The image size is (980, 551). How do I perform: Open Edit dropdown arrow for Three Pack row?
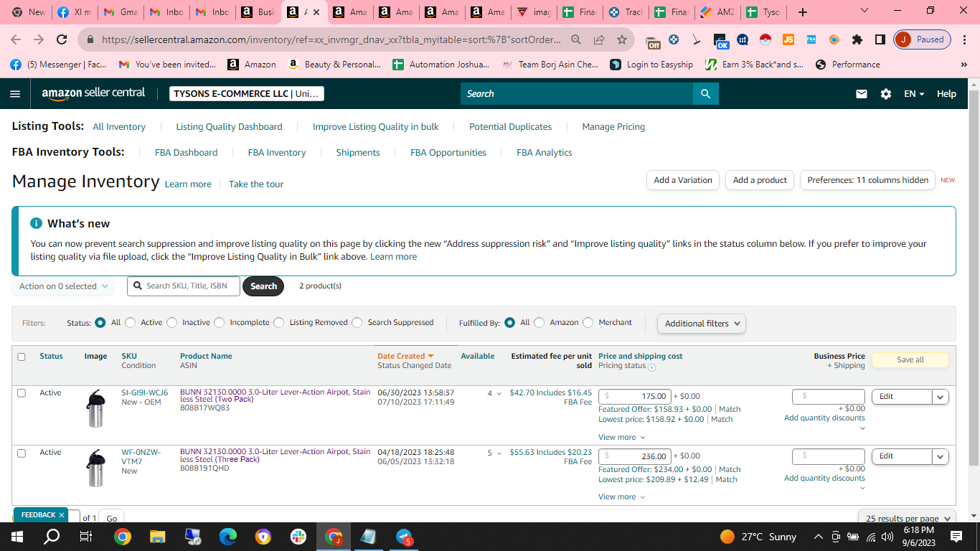[x=941, y=456]
